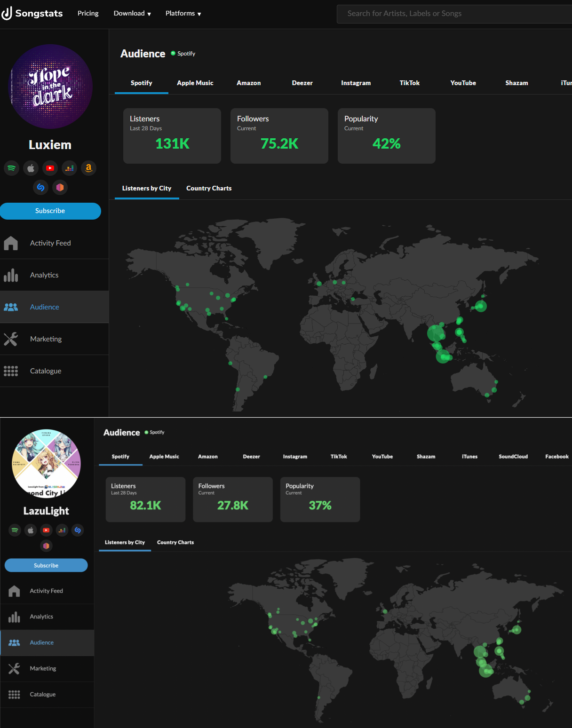Screen dimensions: 572x728
Task: Click the Analytics bar-chart icon under LazuLight
Action: click(14, 617)
